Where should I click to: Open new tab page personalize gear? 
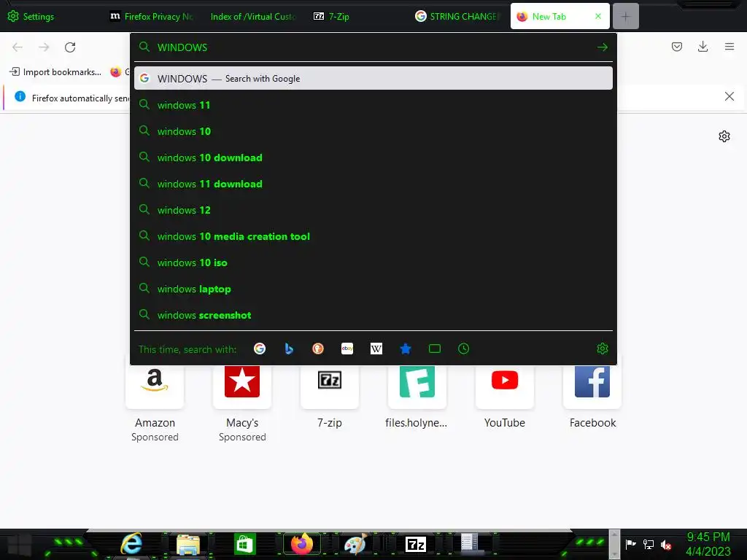[x=724, y=136]
